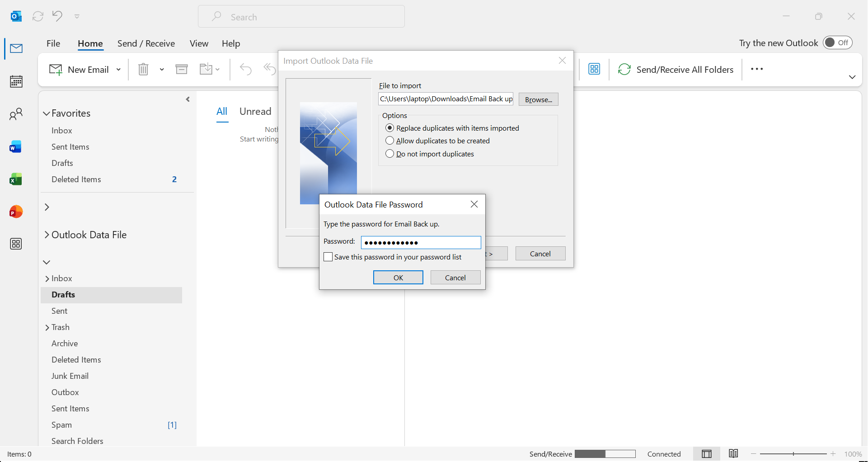The height and width of the screenshot is (462, 868).
Task: Open People contacts icon in sidebar
Action: point(16,114)
